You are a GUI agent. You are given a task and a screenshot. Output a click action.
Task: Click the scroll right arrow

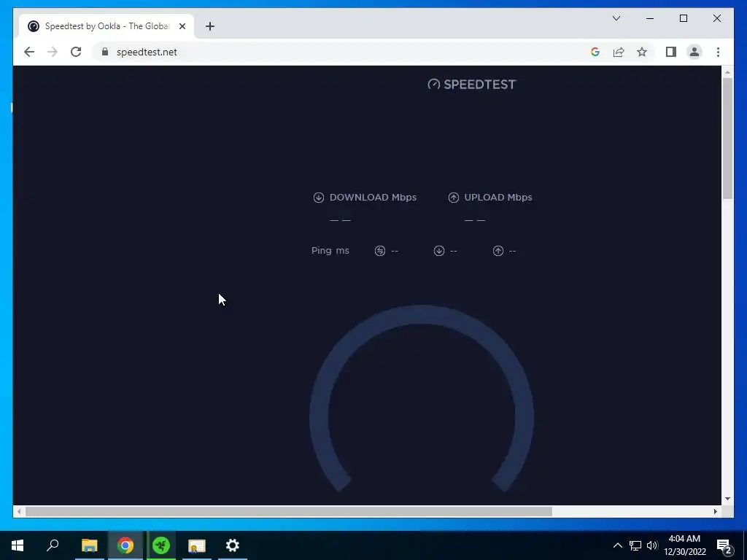pos(716,511)
